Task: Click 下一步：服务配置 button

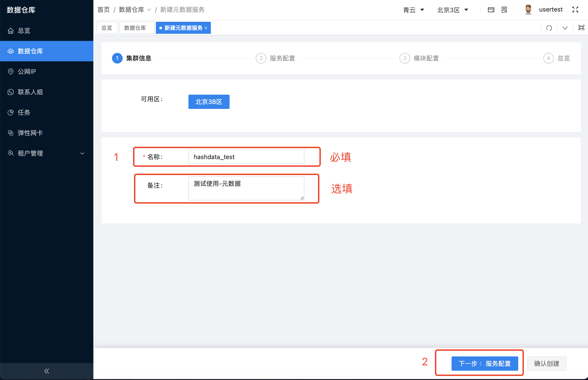Action: coord(485,364)
